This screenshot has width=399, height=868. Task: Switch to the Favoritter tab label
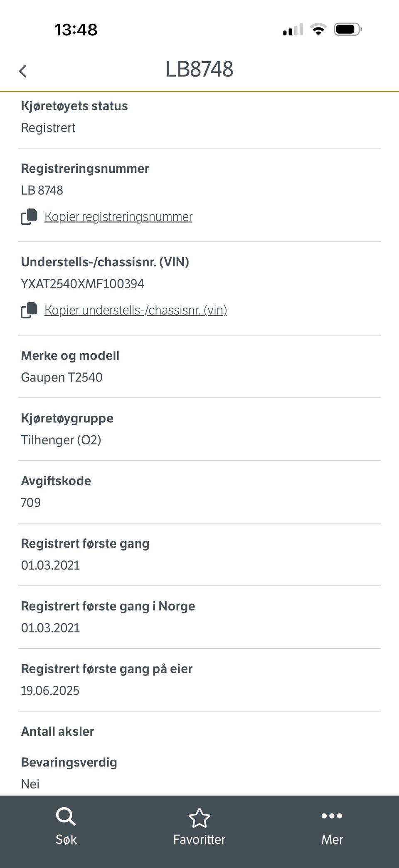[x=199, y=839]
